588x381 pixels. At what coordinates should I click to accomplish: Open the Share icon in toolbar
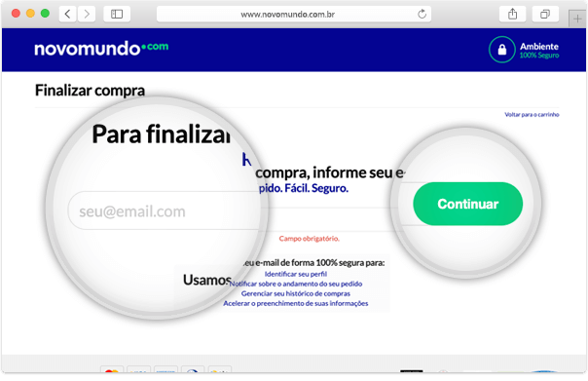point(512,15)
